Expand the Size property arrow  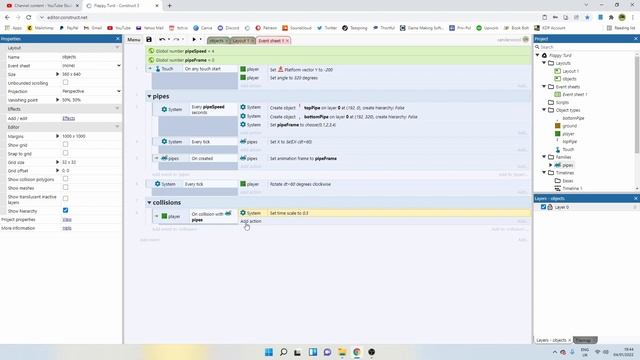coord(58,74)
